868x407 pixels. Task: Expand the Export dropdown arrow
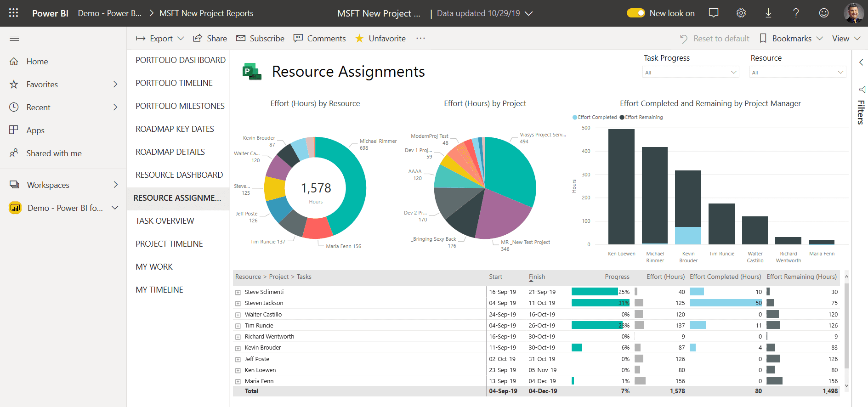click(181, 38)
